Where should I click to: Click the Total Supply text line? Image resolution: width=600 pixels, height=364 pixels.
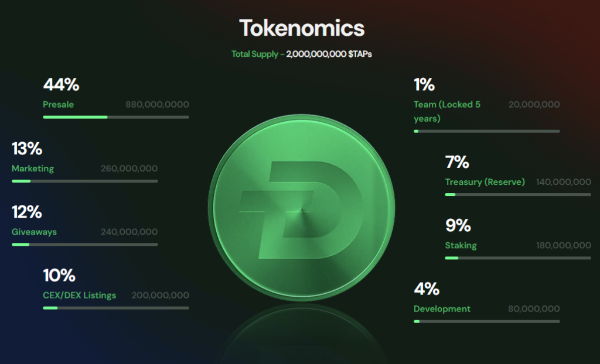pos(302,54)
